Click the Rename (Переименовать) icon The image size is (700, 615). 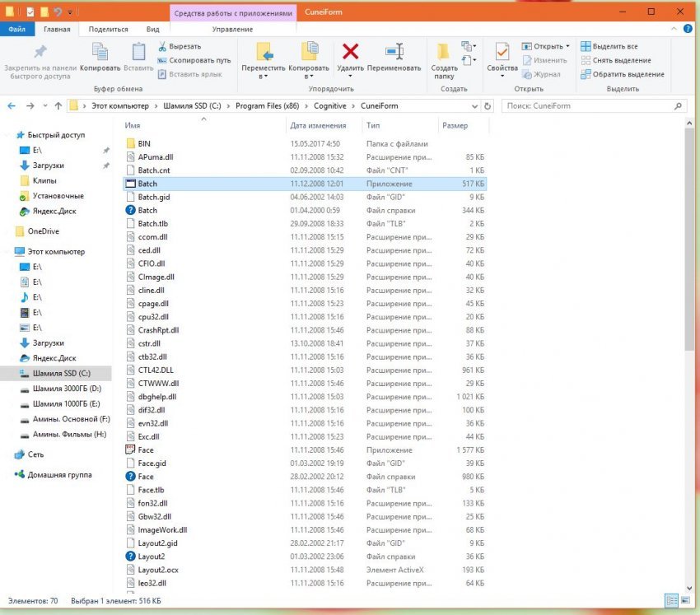pyautogui.click(x=394, y=51)
